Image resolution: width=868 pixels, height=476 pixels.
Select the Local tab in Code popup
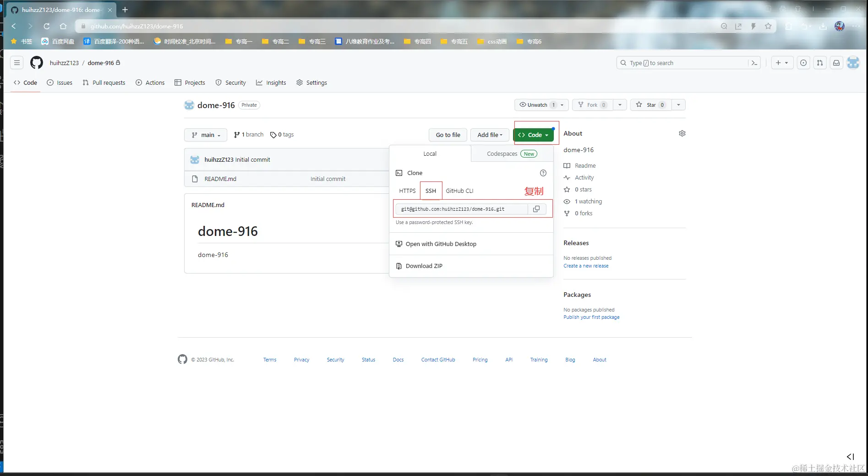pyautogui.click(x=430, y=153)
